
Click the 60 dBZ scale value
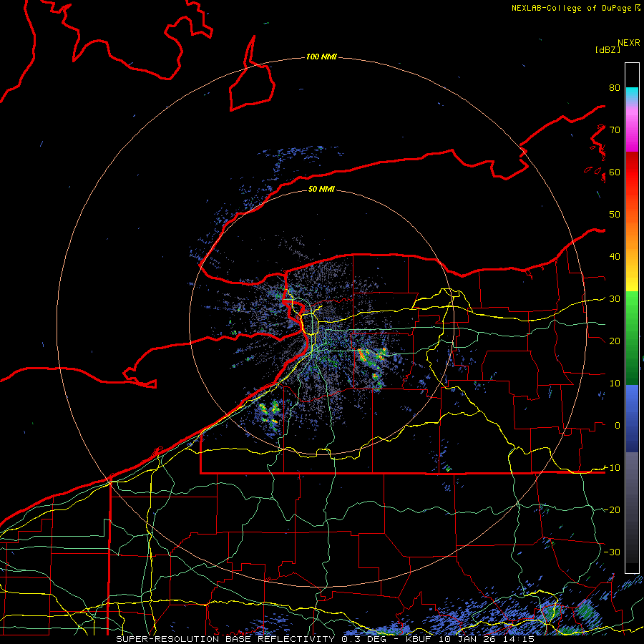(615, 172)
